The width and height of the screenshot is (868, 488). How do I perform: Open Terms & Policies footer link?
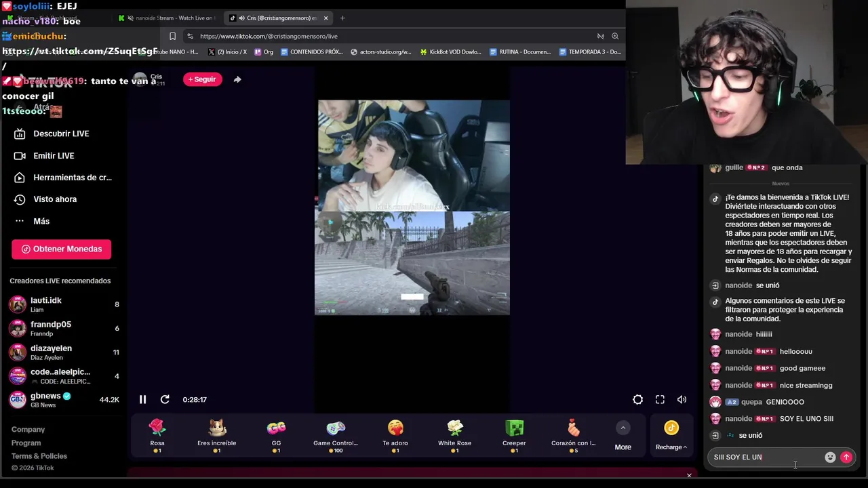(39, 456)
